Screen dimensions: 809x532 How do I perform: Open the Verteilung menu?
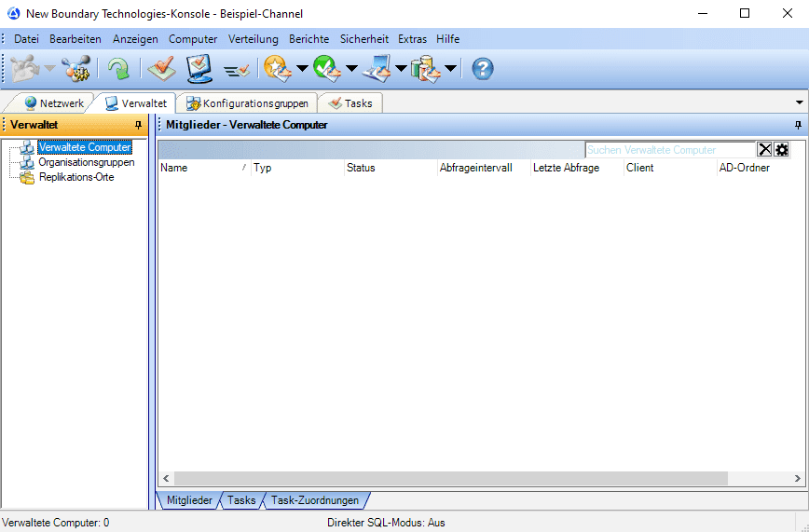coord(253,39)
